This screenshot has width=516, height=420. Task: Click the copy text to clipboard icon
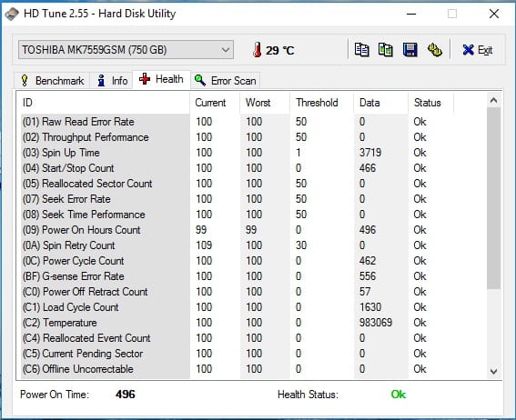click(361, 50)
